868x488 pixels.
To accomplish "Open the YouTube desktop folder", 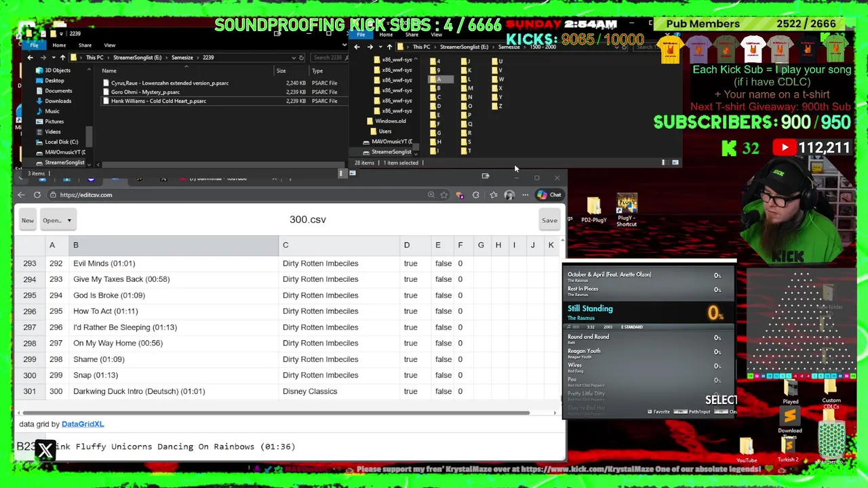I will (747, 451).
